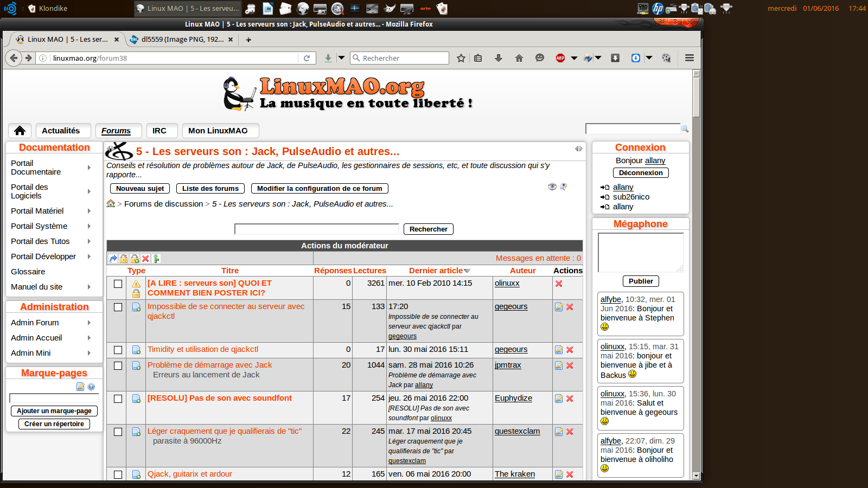Expand the Admin Accueil submenu
868x488 pixels.
(89, 338)
